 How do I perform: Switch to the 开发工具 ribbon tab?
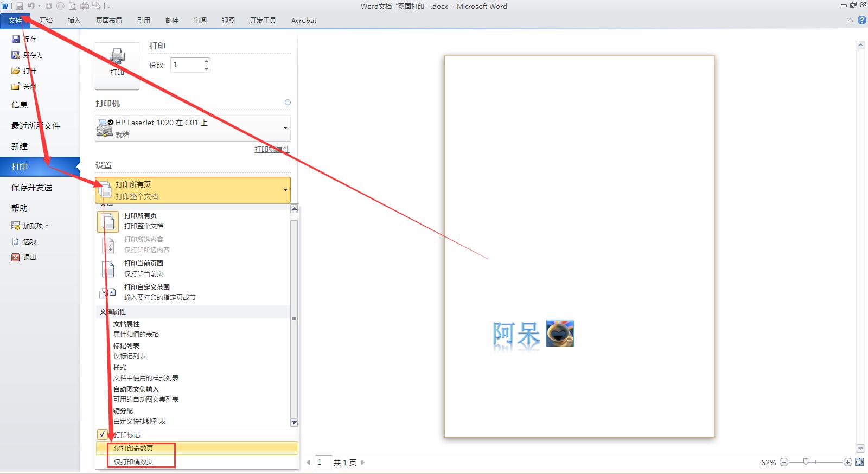[x=263, y=21]
